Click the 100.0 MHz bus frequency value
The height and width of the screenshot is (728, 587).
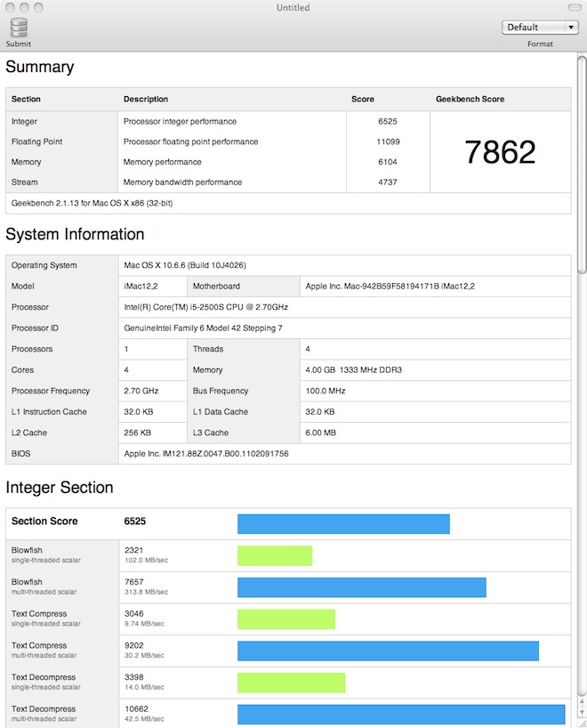pyautogui.click(x=326, y=391)
